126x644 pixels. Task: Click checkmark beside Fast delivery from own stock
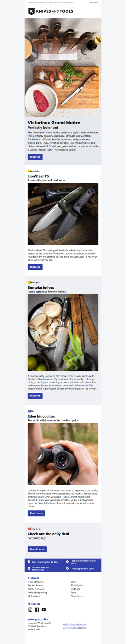(67, 561)
